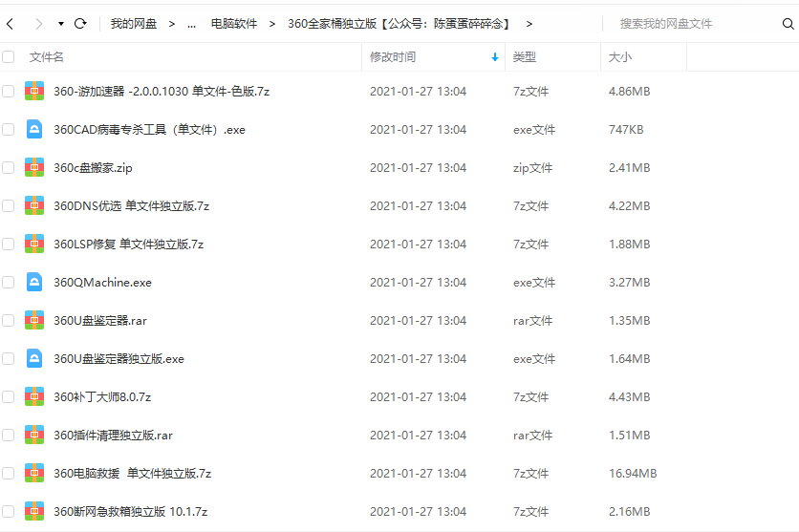Open the navigation history dropdown arrow

[60, 24]
